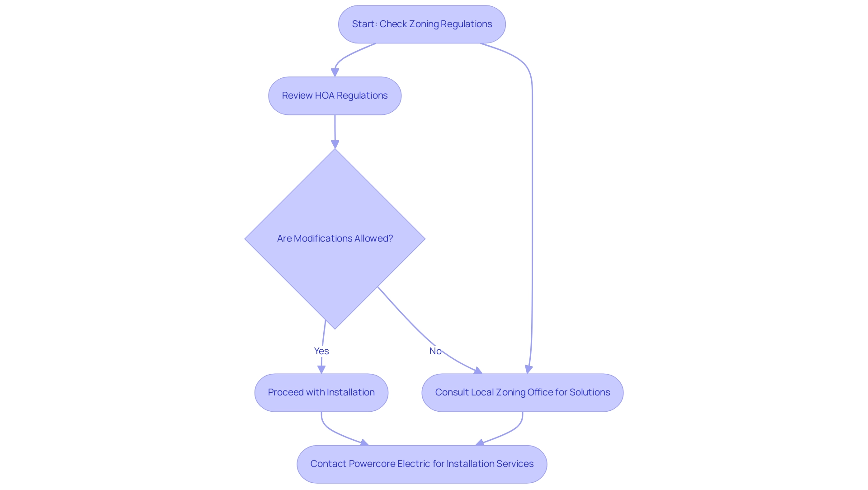Click the Proceed with Installation node

pos(321,393)
